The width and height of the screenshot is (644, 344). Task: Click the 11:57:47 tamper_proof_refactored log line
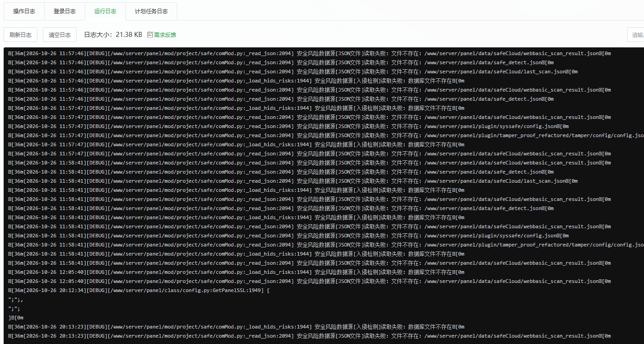click(x=326, y=135)
